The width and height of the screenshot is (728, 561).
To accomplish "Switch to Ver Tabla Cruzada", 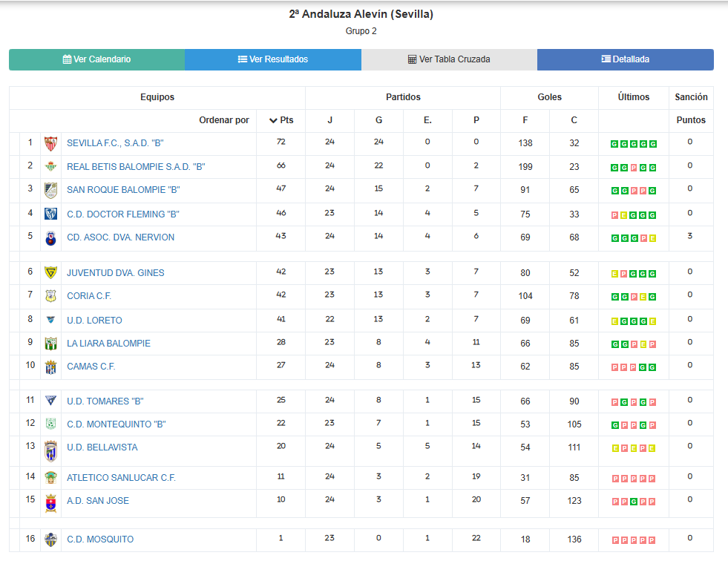I will 449,59.
